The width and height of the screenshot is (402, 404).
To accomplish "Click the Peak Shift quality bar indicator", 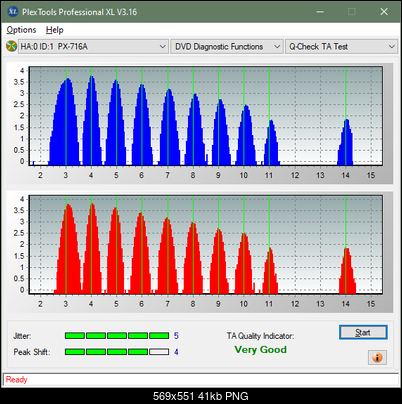I will pos(117,352).
